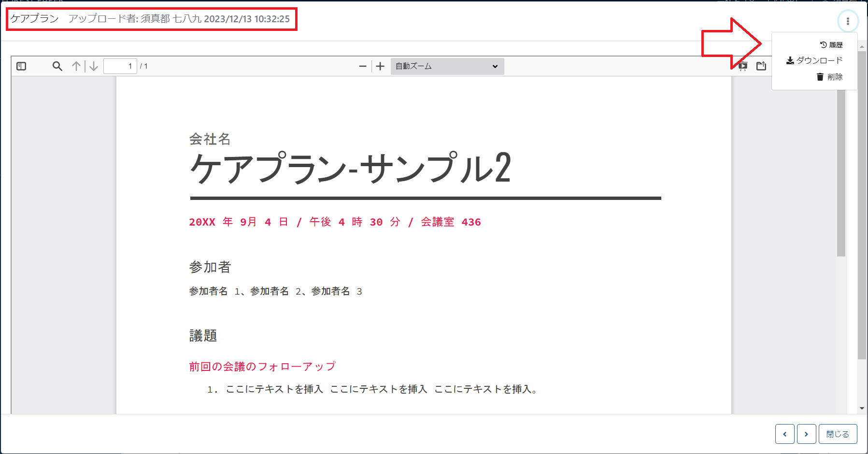Start presentation mode

click(742, 66)
